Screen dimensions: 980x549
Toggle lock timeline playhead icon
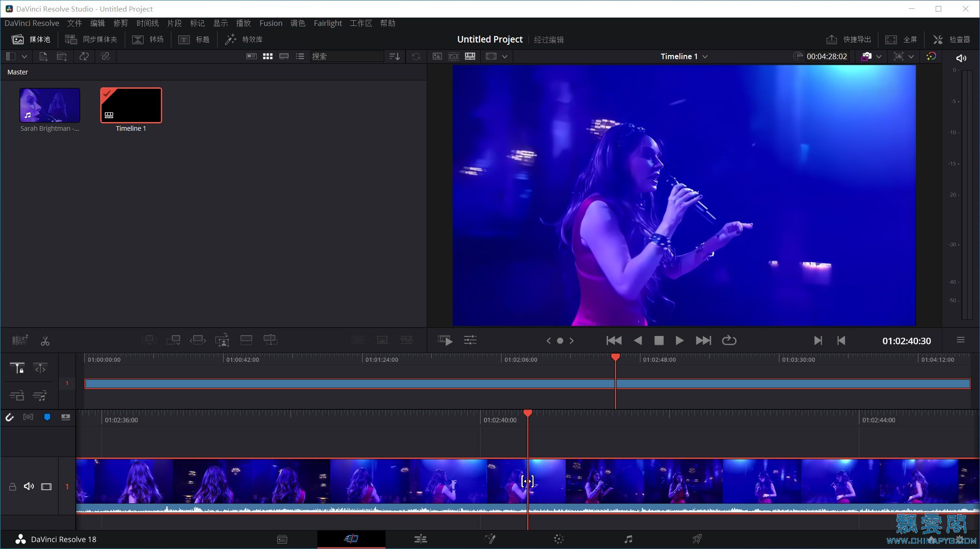pyautogui.click(x=18, y=368)
